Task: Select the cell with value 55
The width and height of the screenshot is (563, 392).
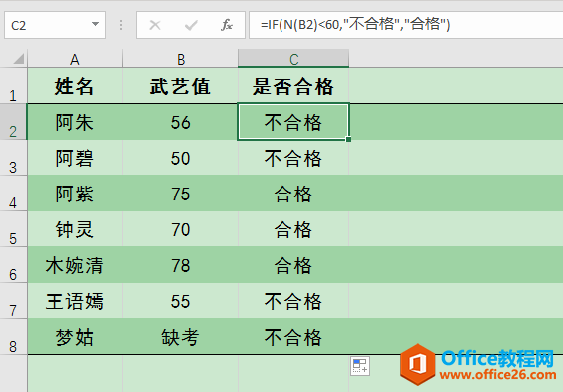Action: (x=181, y=301)
